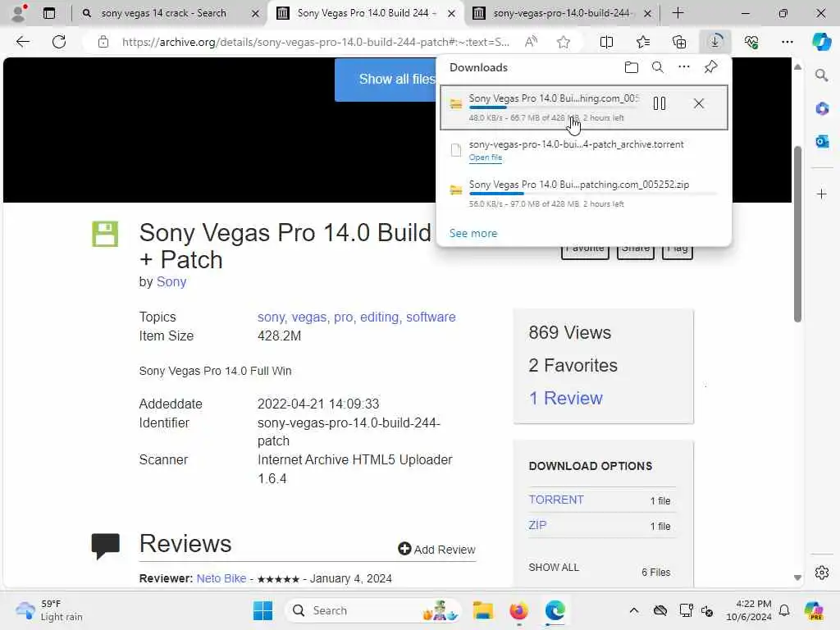The image size is (840, 630).
Task: Select the torrent file download entry
Action: (x=583, y=151)
